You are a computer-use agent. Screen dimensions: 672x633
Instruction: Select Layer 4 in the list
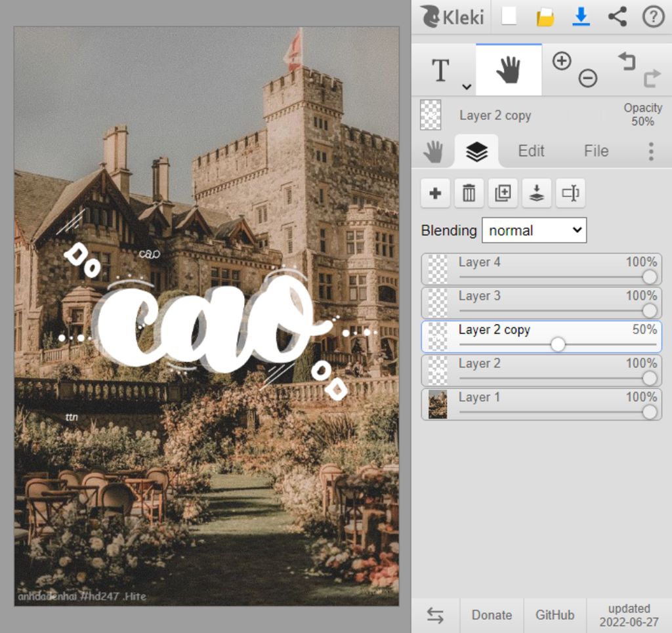[541, 269]
